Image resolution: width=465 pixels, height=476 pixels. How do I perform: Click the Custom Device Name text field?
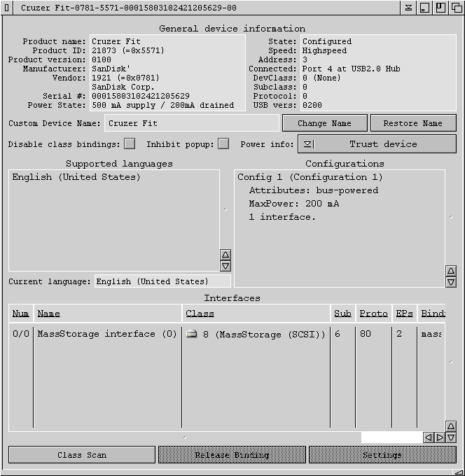[191, 123]
